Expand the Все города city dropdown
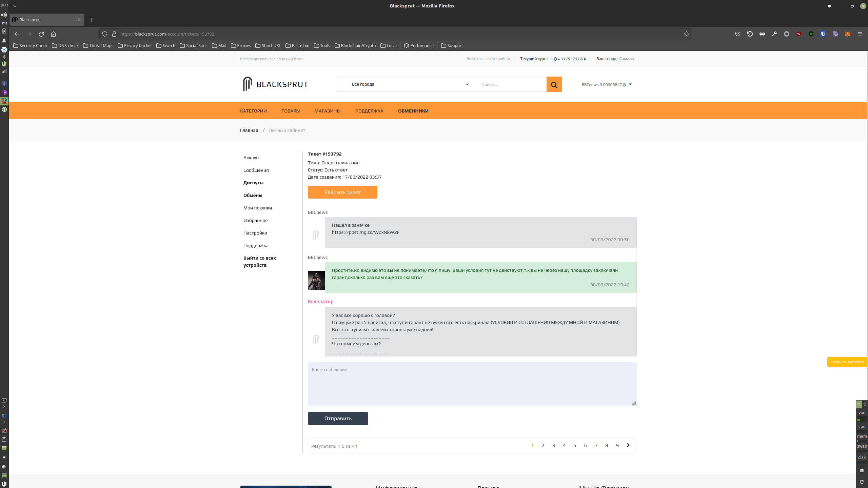868x488 pixels. 410,84
